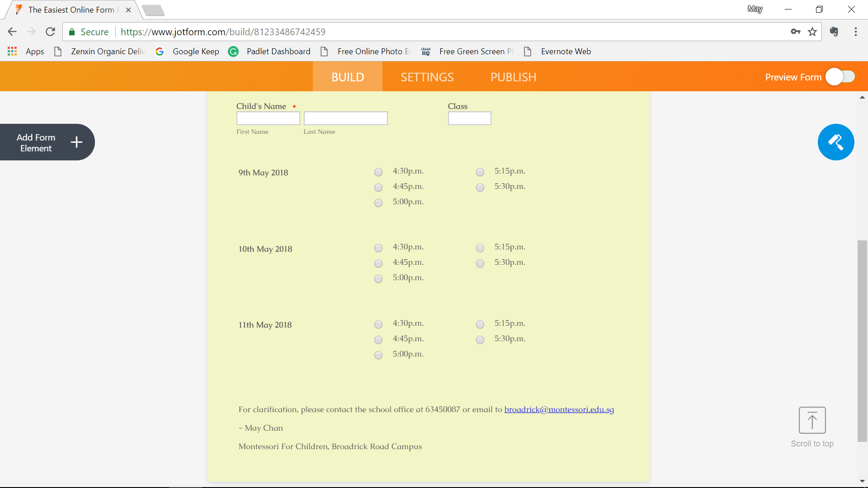
Task: Switch to the PUBLISH tab
Action: (x=513, y=77)
